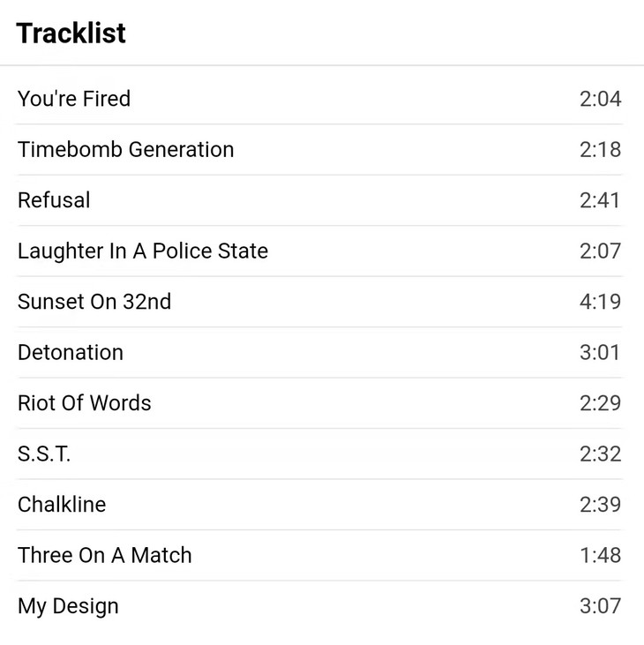The image size is (644, 645).
Task: Click the 2:41 duration beside Refusal
Action: coord(600,200)
